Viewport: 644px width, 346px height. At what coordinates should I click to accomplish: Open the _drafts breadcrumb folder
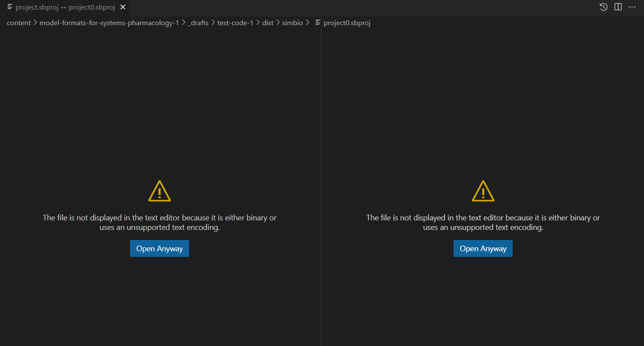(x=198, y=23)
